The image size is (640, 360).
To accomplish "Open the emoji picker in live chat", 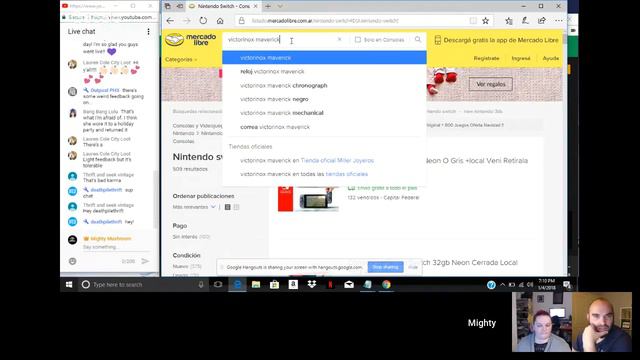I will point(72,261).
